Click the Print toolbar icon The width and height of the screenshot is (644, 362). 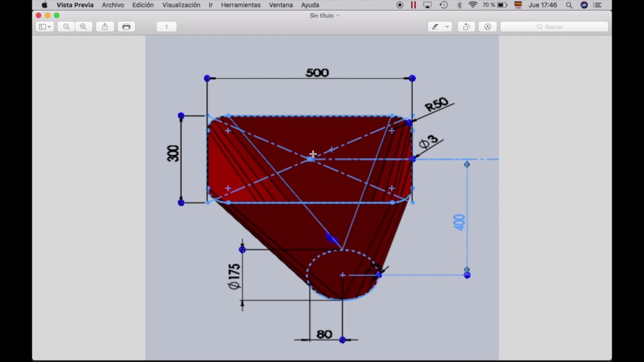click(126, 27)
